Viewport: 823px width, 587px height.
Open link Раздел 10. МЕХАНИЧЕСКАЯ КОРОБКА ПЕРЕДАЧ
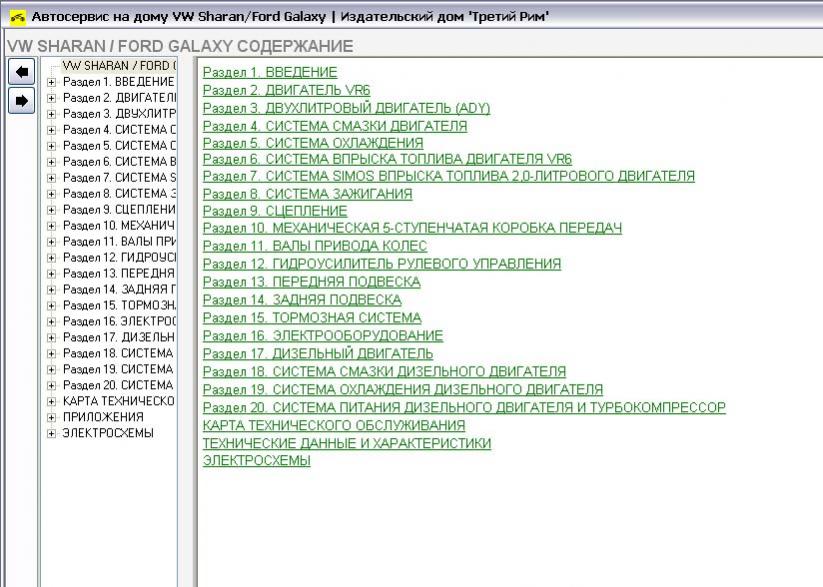coord(413,228)
